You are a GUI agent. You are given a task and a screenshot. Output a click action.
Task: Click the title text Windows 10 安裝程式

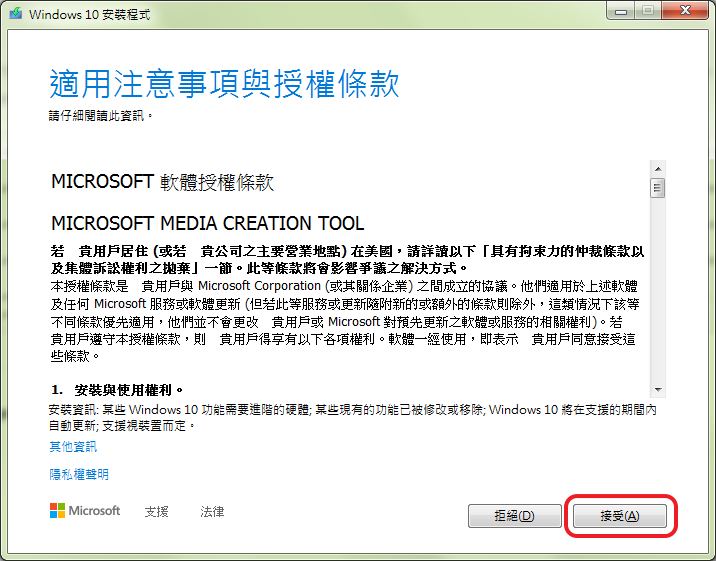[90, 15]
